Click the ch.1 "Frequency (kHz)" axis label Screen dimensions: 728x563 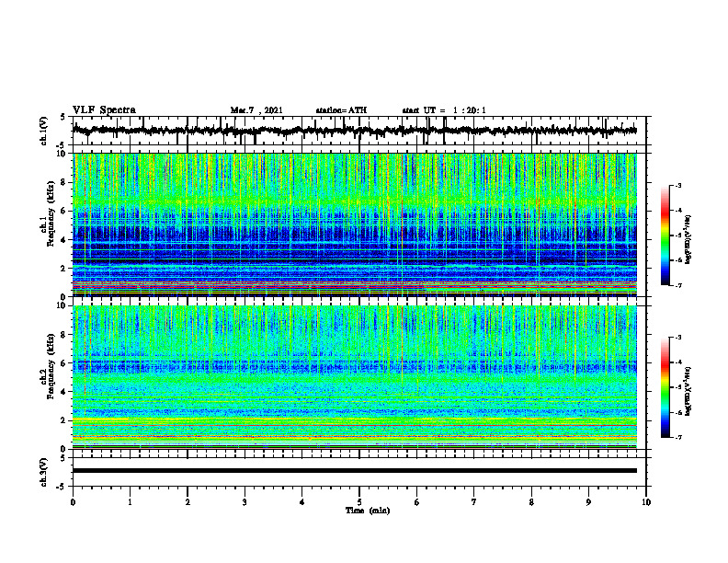coord(51,214)
